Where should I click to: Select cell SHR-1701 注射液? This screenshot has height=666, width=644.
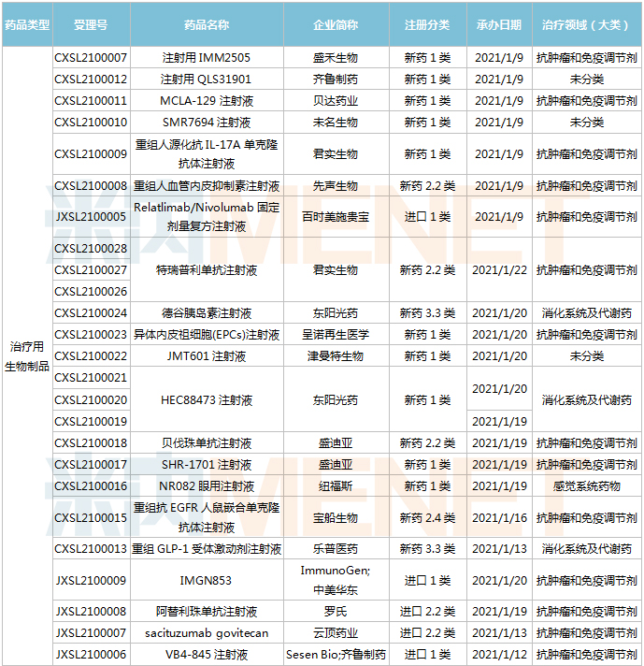click(x=207, y=465)
